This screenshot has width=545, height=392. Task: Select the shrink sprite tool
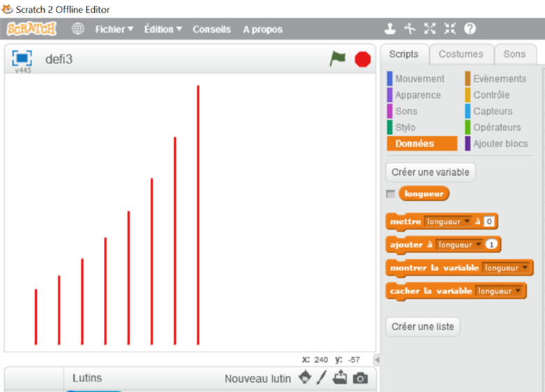(x=449, y=29)
